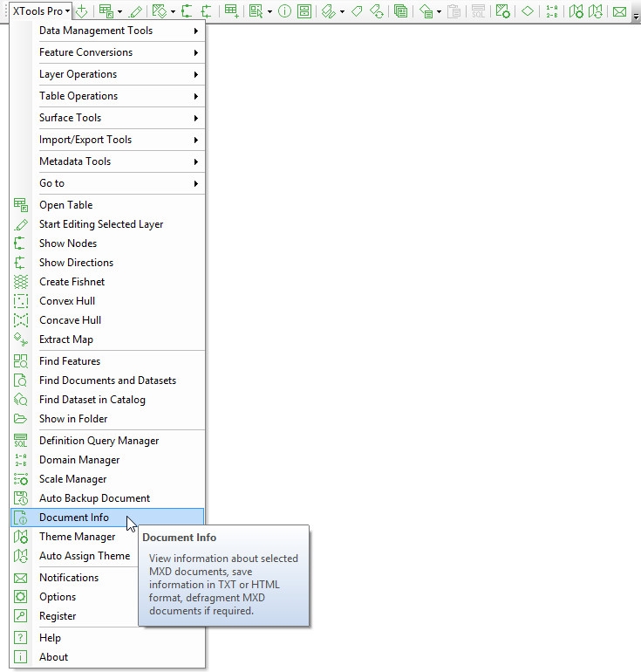Expand the Go to submenu
Image resolution: width=641 pixels, height=672 pixels.
pyautogui.click(x=107, y=184)
